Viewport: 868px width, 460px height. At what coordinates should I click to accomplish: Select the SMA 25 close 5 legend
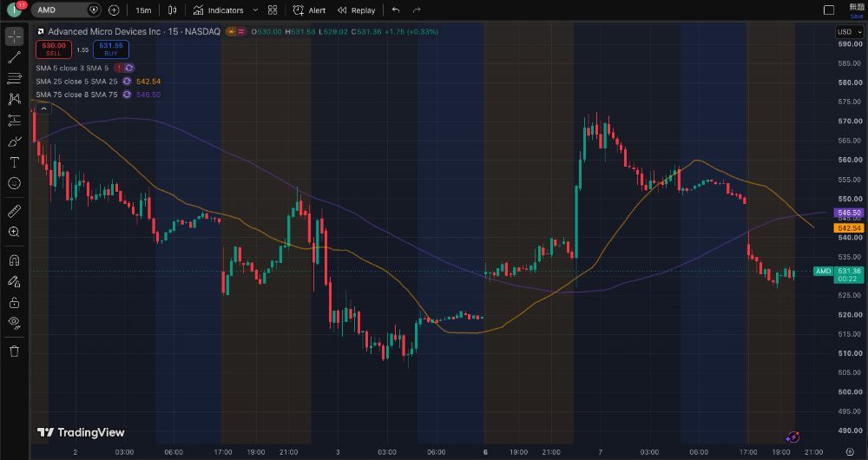coord(76,82)
